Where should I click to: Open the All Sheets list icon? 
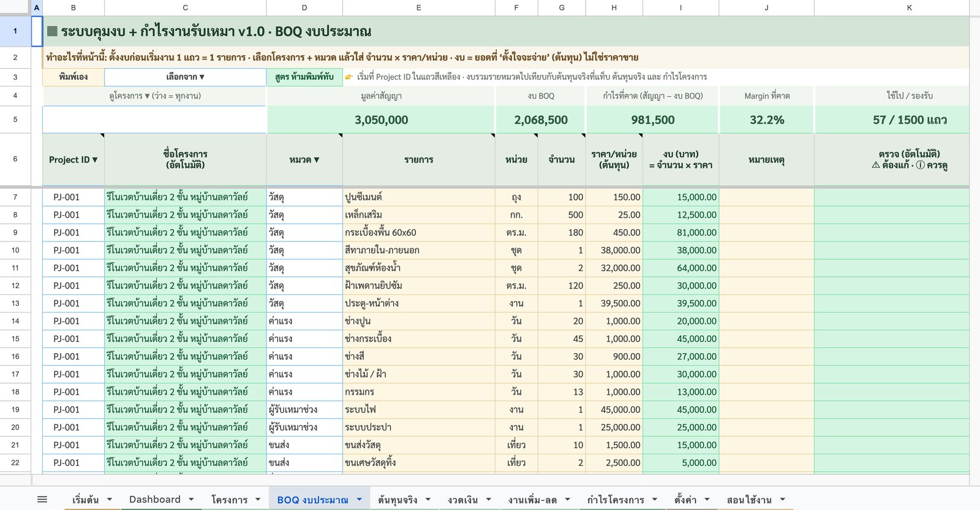[42, 500]
